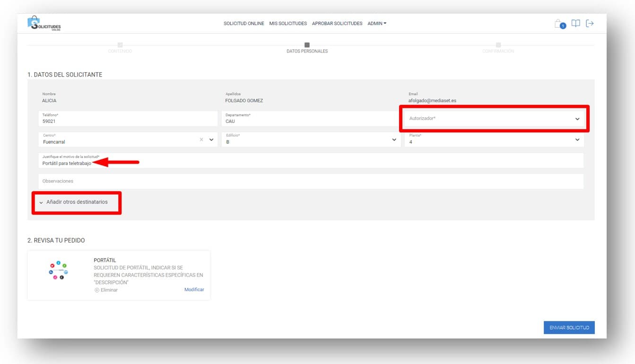This screenshot has width=635, height=364.
Task: Click the Datos Personales step marker
Action: tap(307, 45)
